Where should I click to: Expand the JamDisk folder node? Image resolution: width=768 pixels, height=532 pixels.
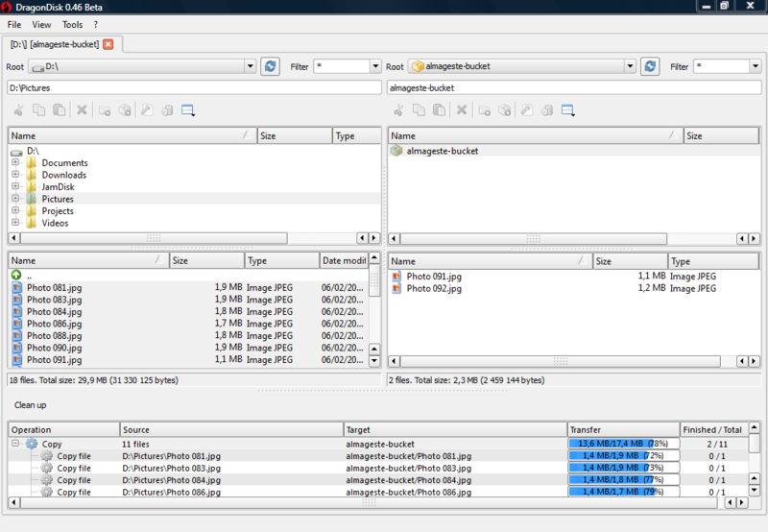point(15,186)
